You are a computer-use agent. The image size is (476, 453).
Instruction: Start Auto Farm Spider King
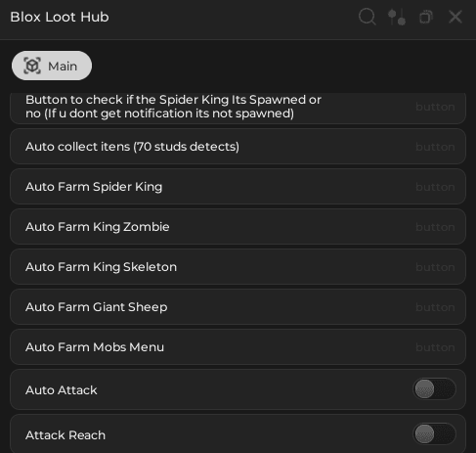point(238,187)
